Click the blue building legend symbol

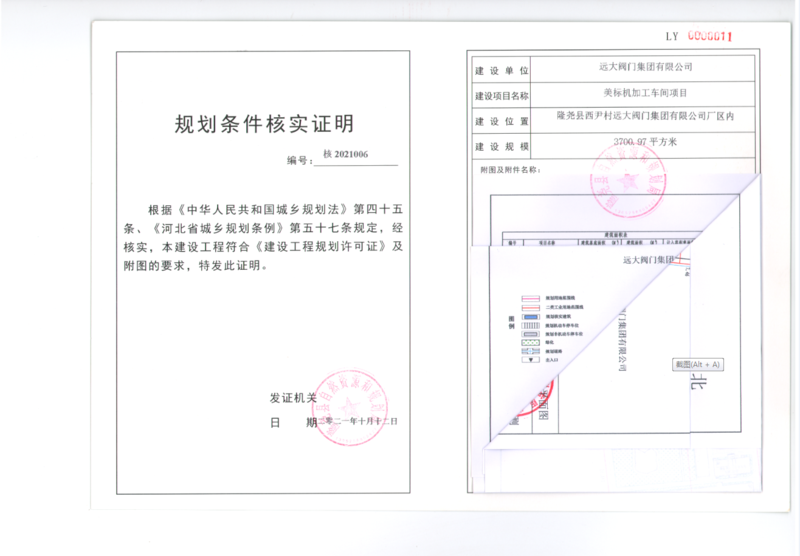click(x=530, y=316)
